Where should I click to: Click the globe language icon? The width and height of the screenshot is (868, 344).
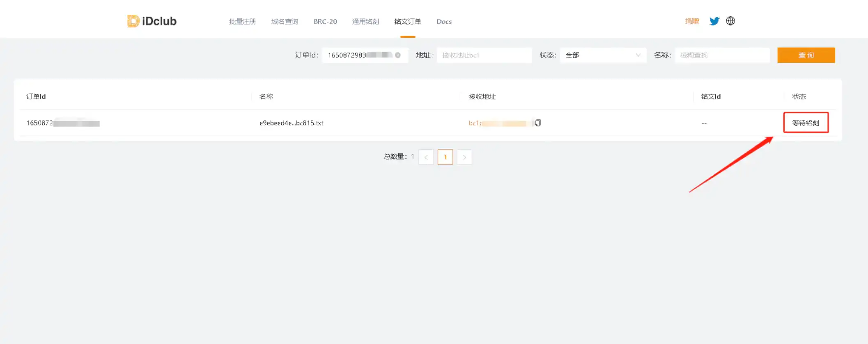[x=730, y=21]
